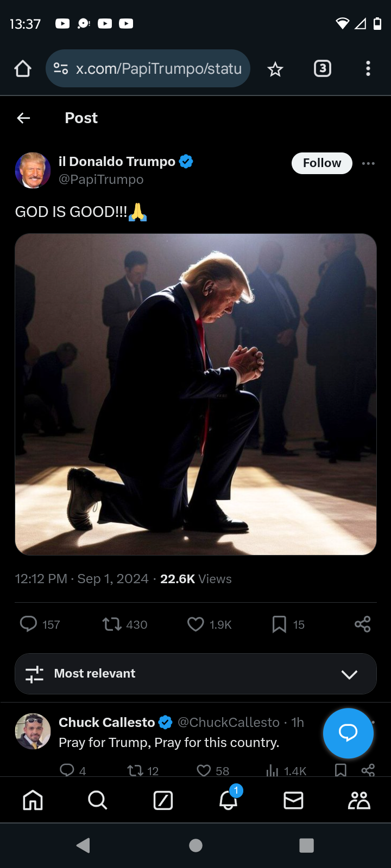Bookmark the post with 15 bookmarks
This screenshot has width=391, height=868.
click(x=279, y=624)
